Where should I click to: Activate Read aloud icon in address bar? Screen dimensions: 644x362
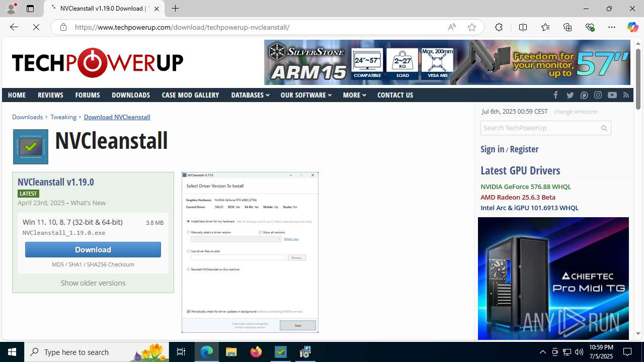pos(452,27)
